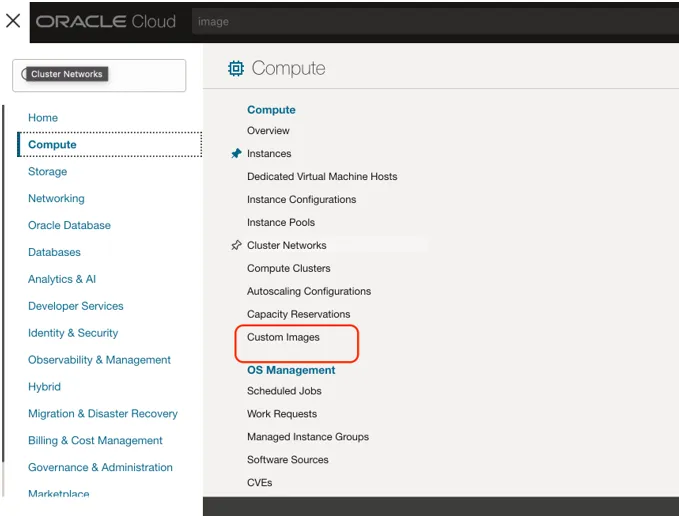679x516 pixels.
Task: Click the top search bar containing 'image'
Action: 435,22
